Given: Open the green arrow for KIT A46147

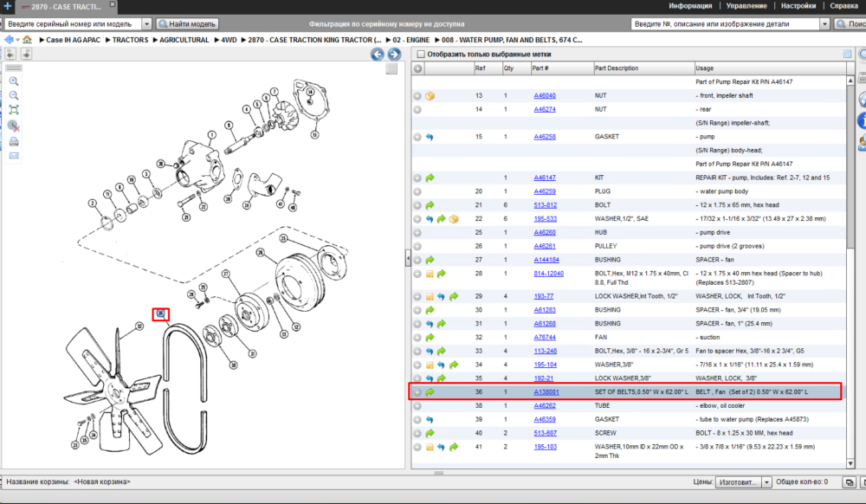Looking at the screenshot, I should coord(430,178).
